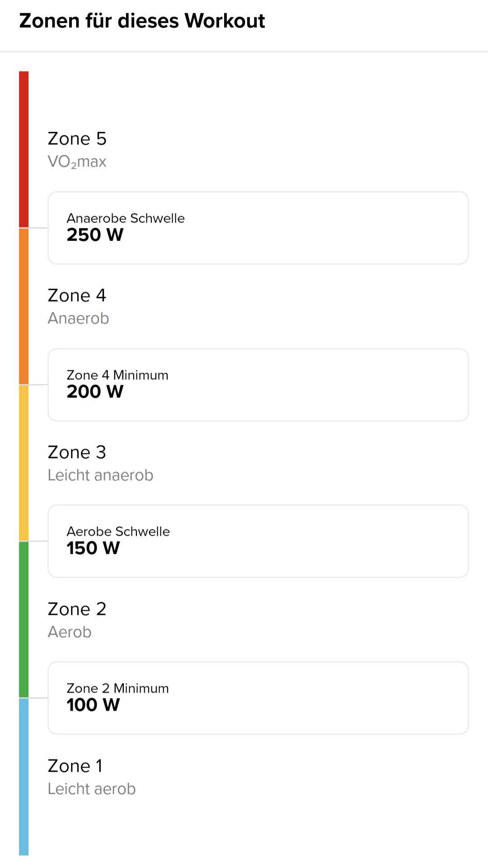Tap the Anaerobe Schwelle 250 W card
Image resolution: width=488 pixels, height=868 pixels.
click(258, 228)
